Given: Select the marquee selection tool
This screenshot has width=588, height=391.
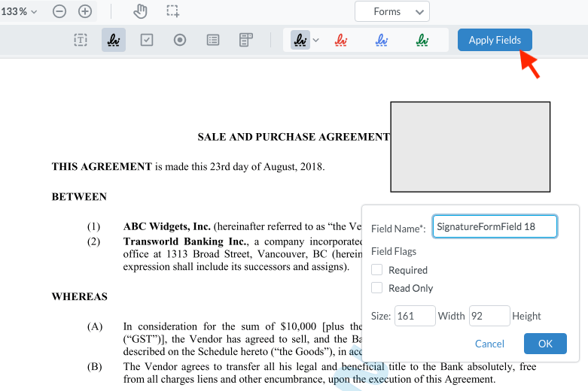Looking at the screenshot, I should coord(173,11).
